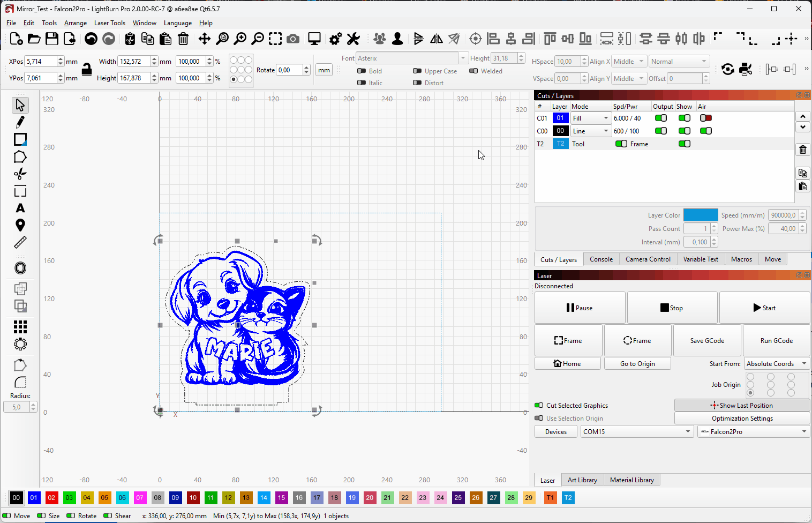The width and height of the screenshot is (812, 523).
Task: Click the Optimization Settings button
Action: coord(742,418)
